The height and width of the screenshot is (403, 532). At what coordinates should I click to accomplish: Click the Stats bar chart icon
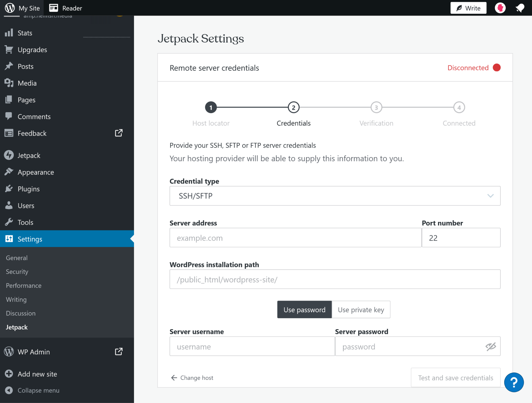9,33
